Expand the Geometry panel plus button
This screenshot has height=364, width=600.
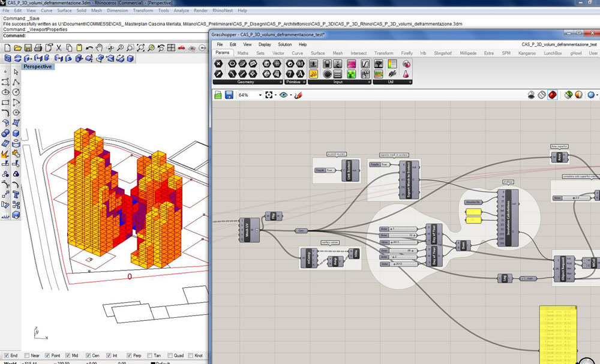[x=280, y=82]
